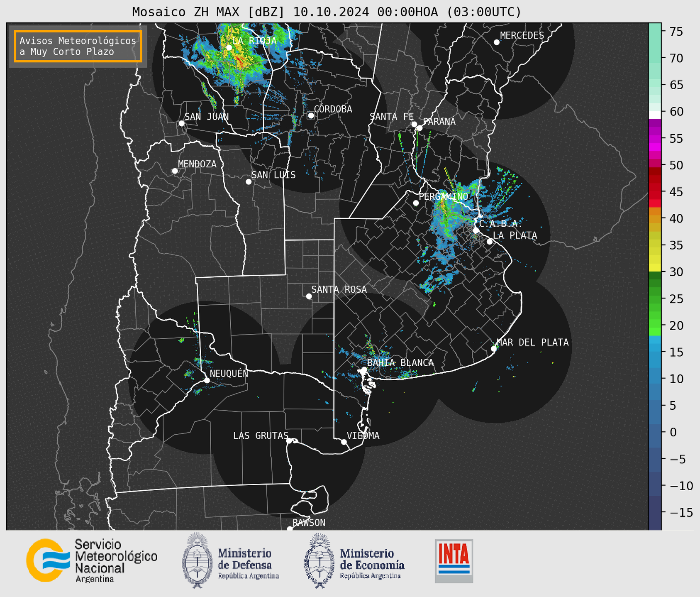Image resolution: width=700 pixels, height=597 pixels.
Task: Click the C.A.B.A. city marker dot
Action: pos(476,230)
